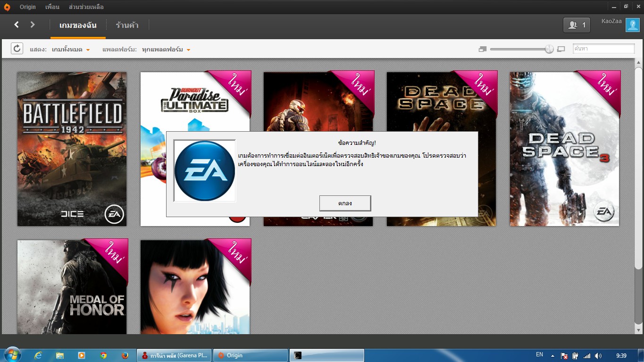Select the Mirror's Edge game tile

[195, 287]
